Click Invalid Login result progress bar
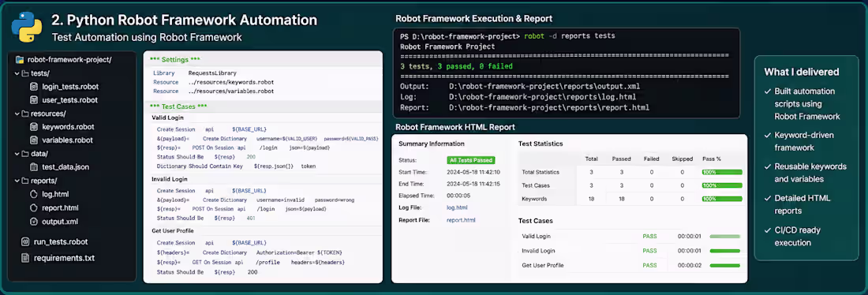 [725, 251]
